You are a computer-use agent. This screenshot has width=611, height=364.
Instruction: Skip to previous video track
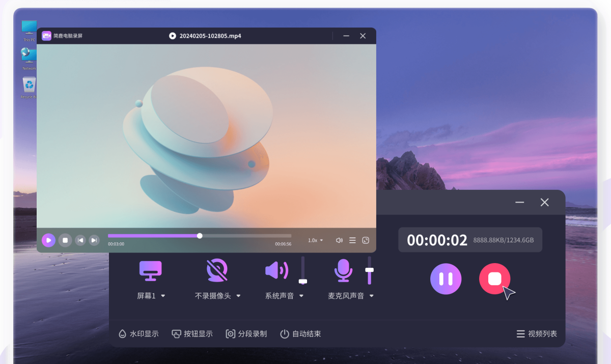click(x=80, y=240)
